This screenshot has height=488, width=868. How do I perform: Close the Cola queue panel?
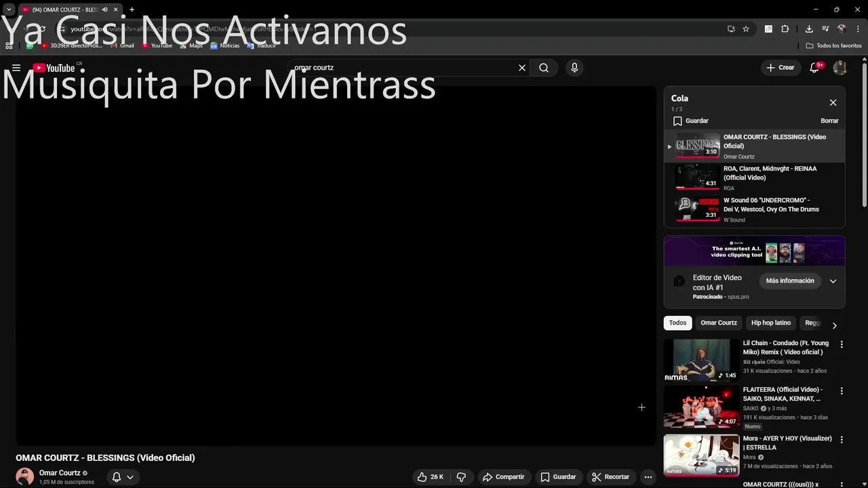tap(833, 103)
